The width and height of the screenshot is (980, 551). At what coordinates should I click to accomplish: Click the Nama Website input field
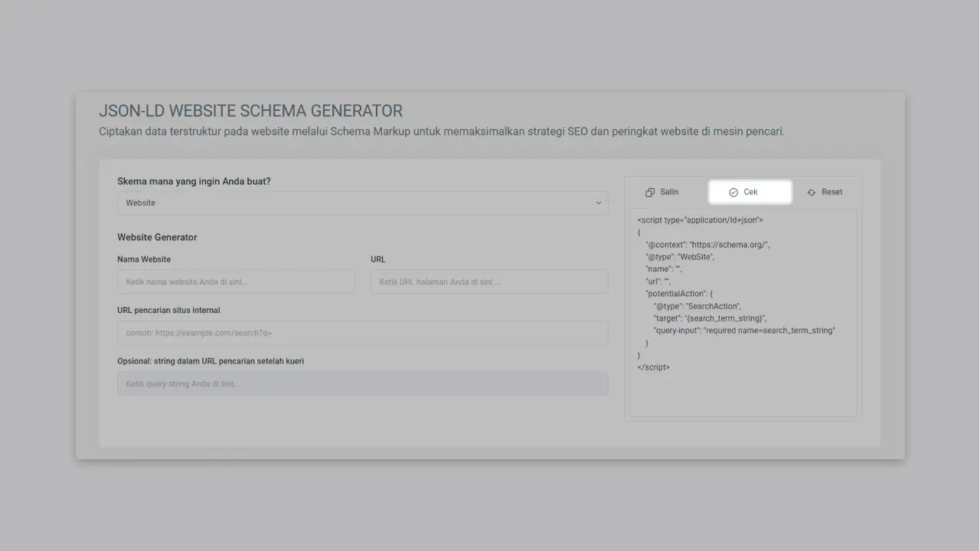coord(236,282)
